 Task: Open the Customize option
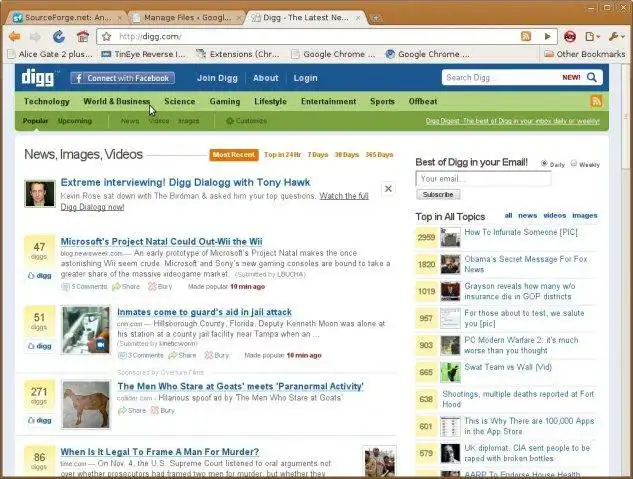click(x=246, y=121)
